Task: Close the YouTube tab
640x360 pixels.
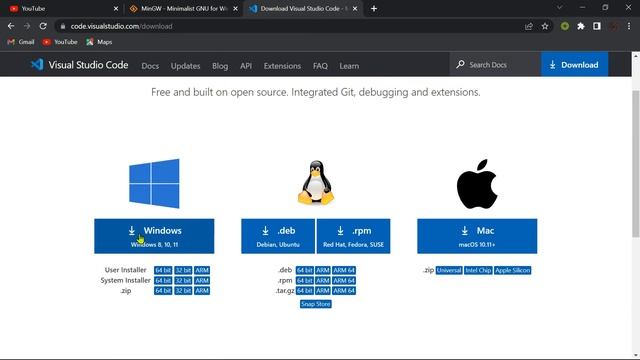Action: pos(116,9)
